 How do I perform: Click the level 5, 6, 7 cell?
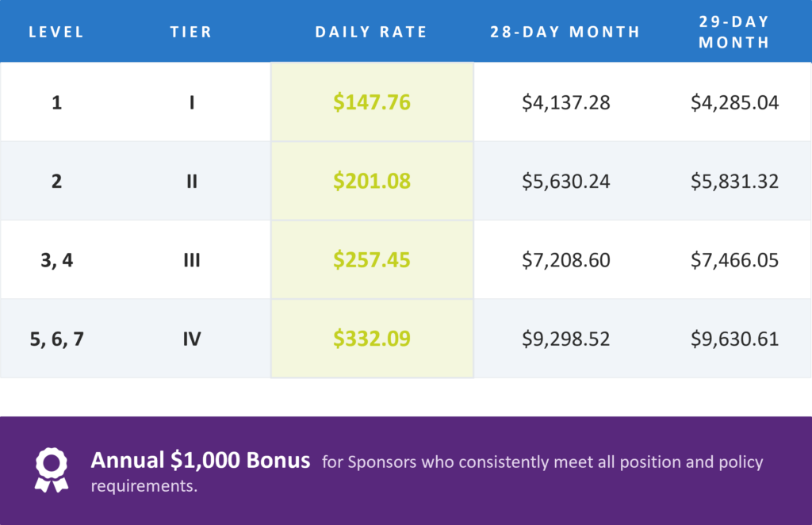(x=56, y=339)
